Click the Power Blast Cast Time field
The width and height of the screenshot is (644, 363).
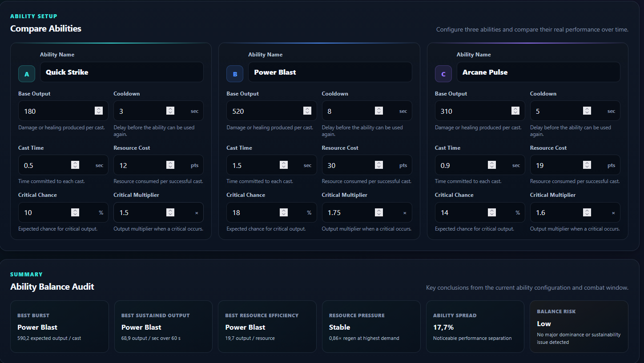pos(272,165)
